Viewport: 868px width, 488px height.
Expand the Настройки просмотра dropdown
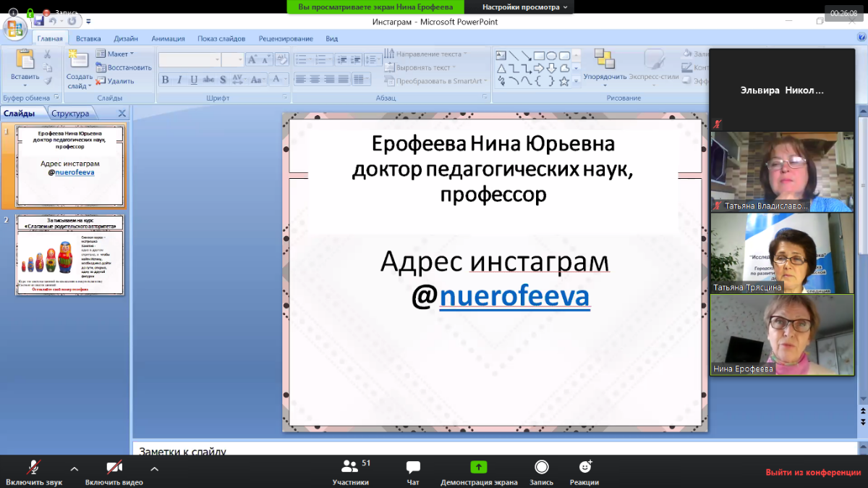(524, 7)
